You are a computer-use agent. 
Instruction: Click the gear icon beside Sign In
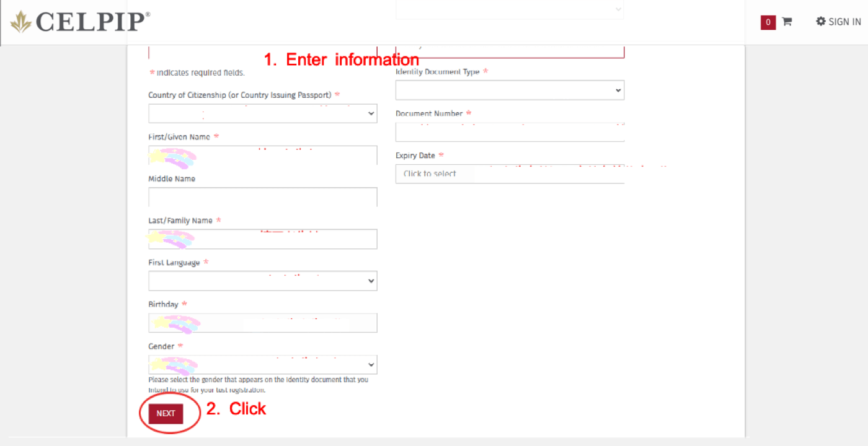[820, 22]
